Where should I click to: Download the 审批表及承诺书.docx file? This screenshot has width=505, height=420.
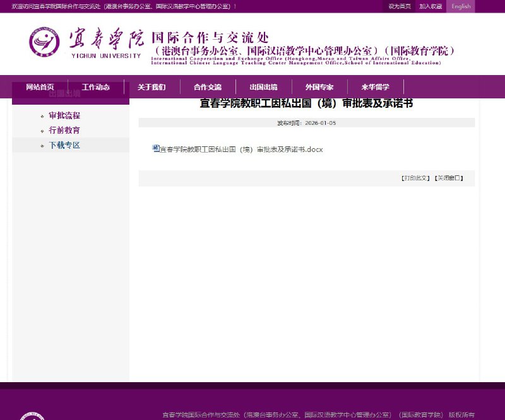241,149
